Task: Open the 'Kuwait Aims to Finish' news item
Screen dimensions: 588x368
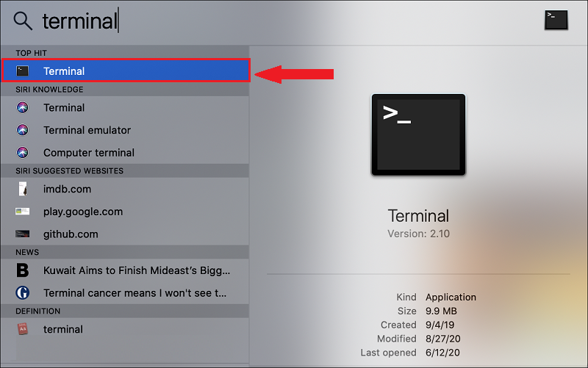Action: pos(136,270)
